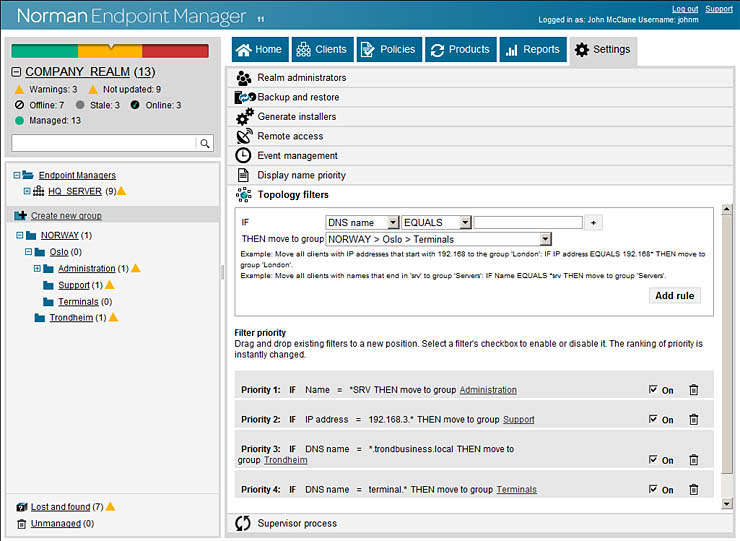Expand the HQ_SERVER tree node

27,191
